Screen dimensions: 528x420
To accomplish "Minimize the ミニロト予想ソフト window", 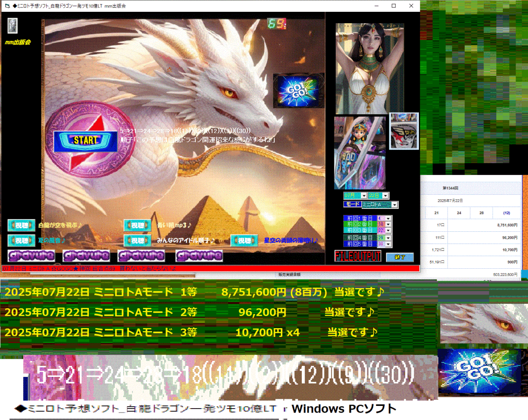I will point(376,6).
